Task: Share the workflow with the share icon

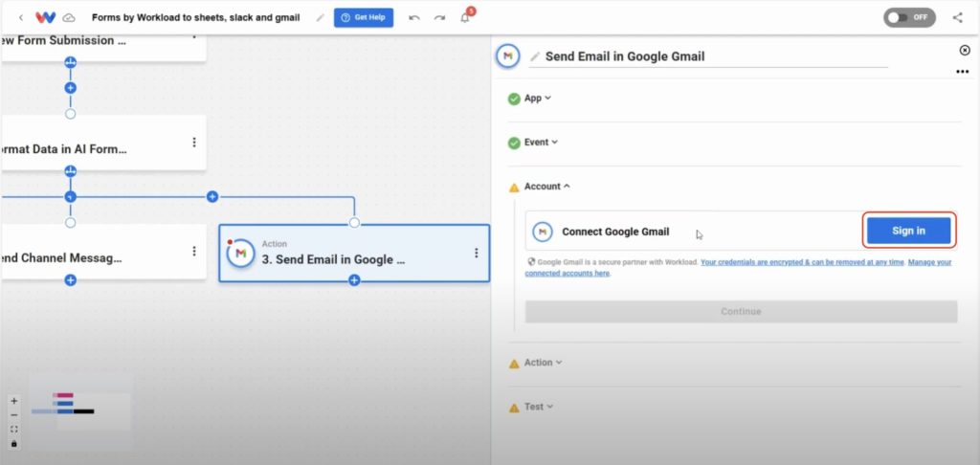Action: tap(957, 17)
